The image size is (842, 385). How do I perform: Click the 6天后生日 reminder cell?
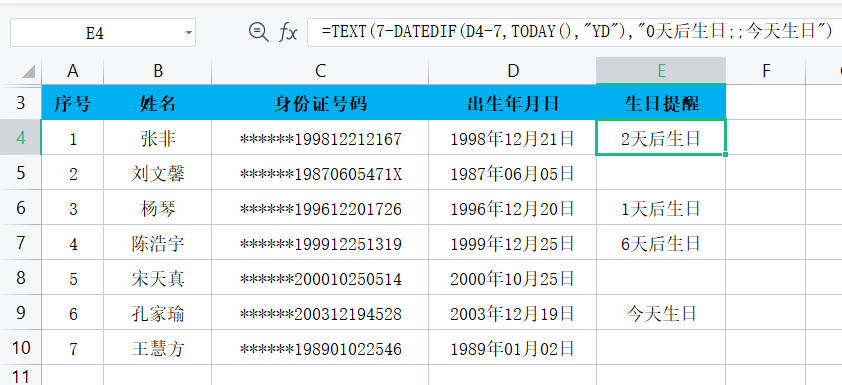point(661,243)
